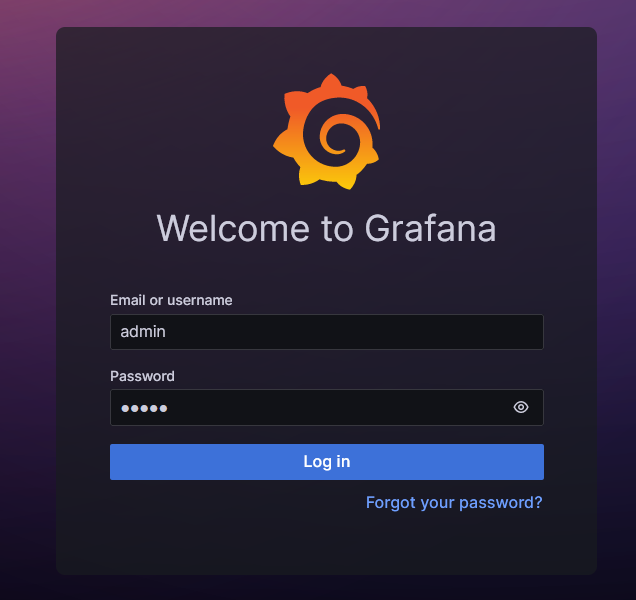Focus the Password input field
The height and width of the screenshot is (600, 636).
pos(327,407)
